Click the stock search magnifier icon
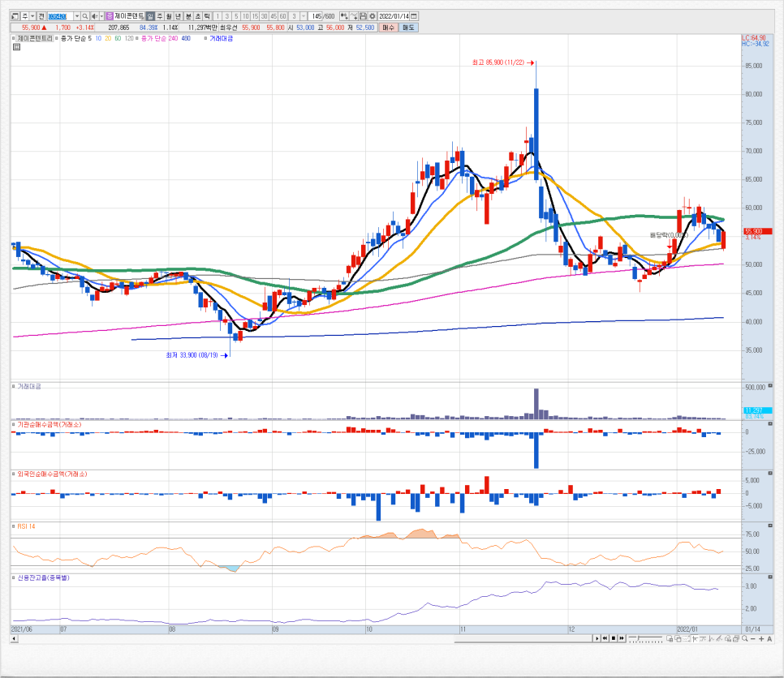 point(85,16)
